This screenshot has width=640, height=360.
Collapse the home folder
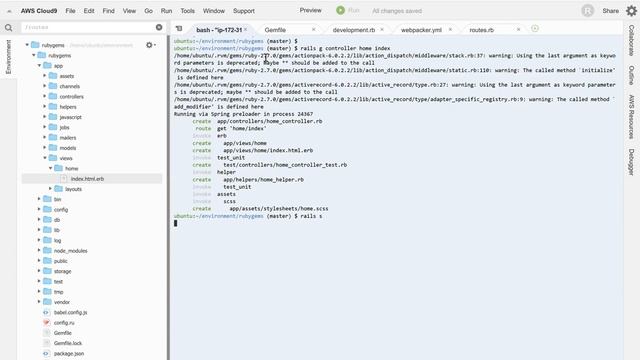(51, 168)
